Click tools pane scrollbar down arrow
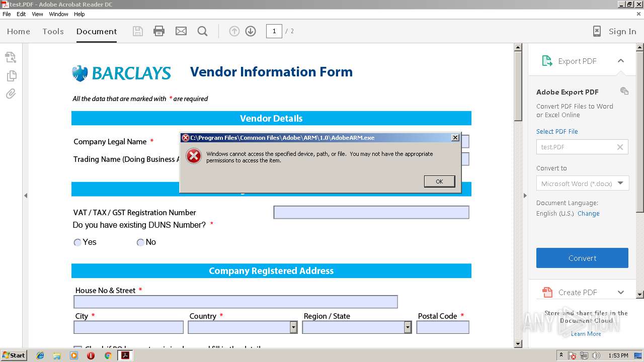Screen dimensions: 644x362 pos(640,294)
